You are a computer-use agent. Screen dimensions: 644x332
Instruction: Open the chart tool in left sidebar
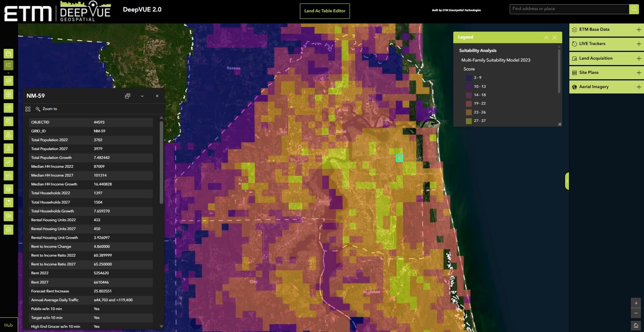coord(8,175)
